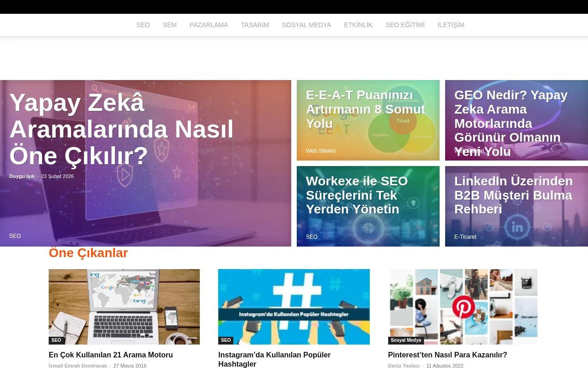The image size is (588, 368).
Task: Open 'Workexe ile SEO Süreçlerini Tek Yerden Yönetin'
Action: (x=357, y=195)
